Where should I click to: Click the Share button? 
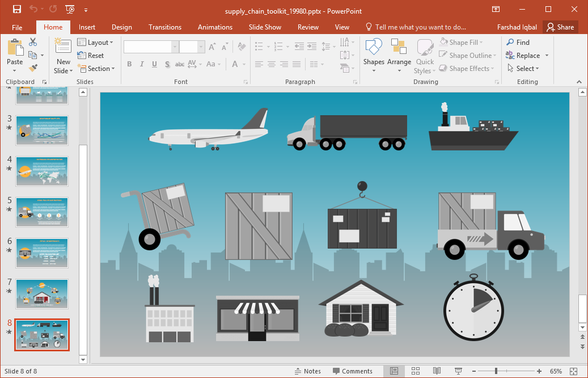[559, 27]
